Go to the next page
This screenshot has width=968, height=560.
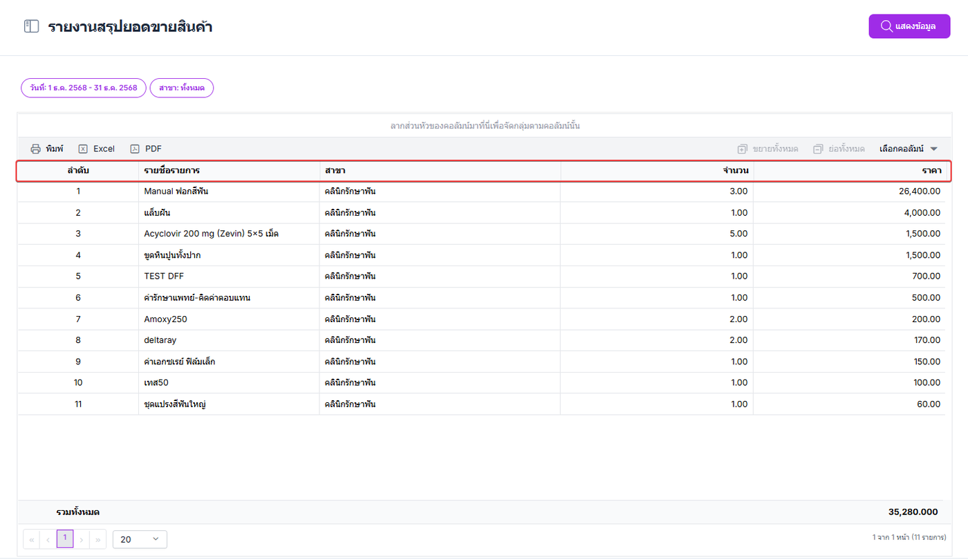82,539
